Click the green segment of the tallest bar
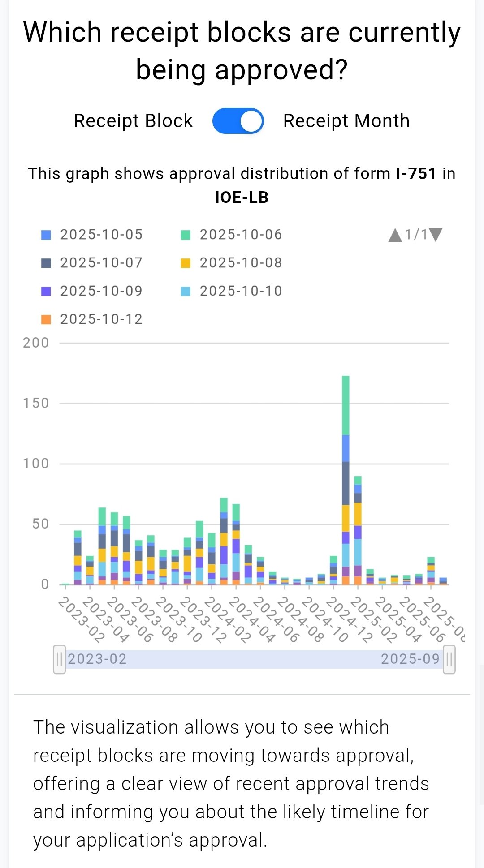The height and width of the screenshot is (868, 484). click(x=346, y=405)
